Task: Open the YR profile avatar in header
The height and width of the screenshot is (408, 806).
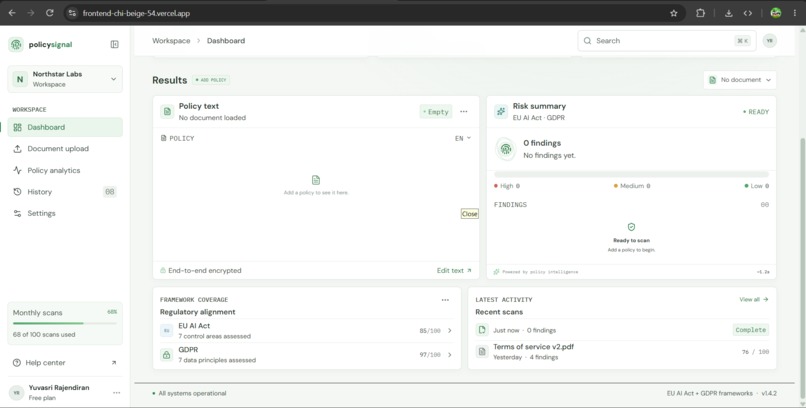Action: 770,41
